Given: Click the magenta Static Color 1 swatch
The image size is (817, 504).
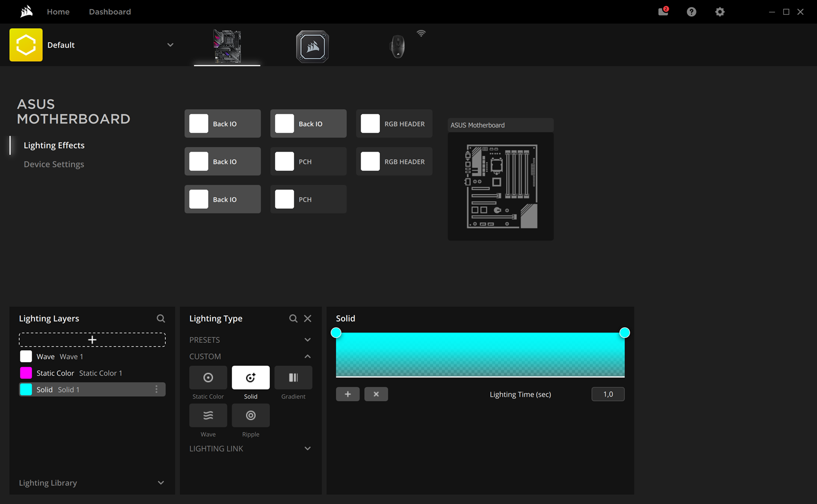Looking at the screenshot, I should (26, 373).
